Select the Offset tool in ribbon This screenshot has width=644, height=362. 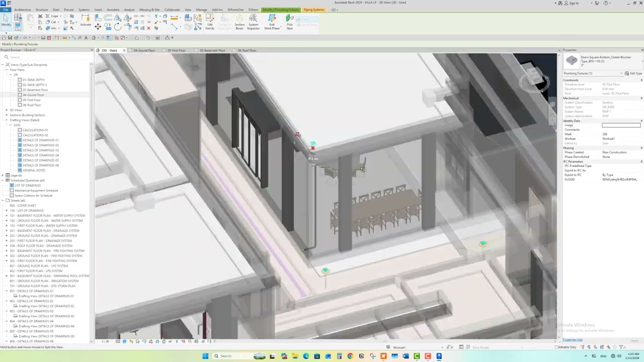(108, 18)
